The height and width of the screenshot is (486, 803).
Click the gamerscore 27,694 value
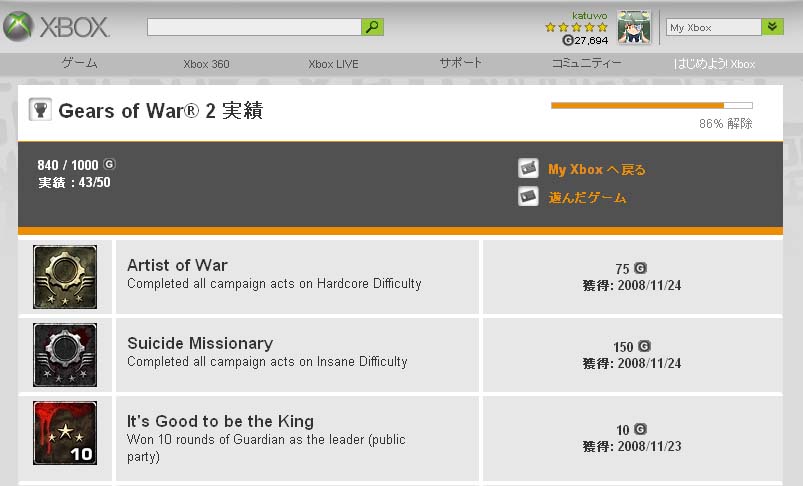[590, 40]
